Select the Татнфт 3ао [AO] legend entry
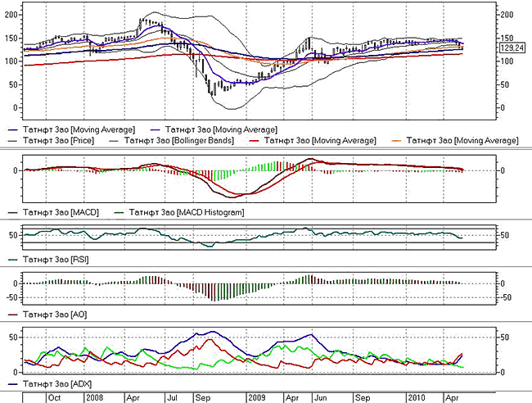The image size is (532, 403). coord(47,315)
